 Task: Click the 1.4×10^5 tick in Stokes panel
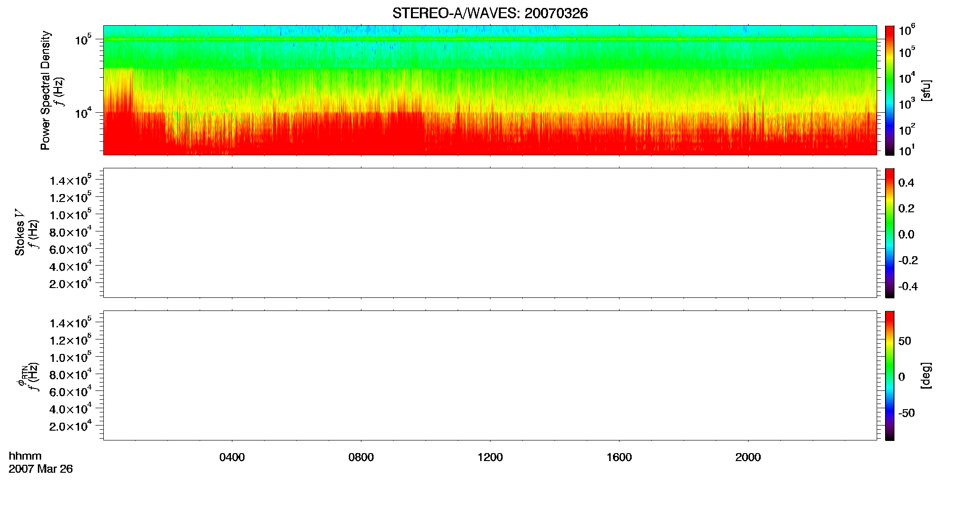71,180
